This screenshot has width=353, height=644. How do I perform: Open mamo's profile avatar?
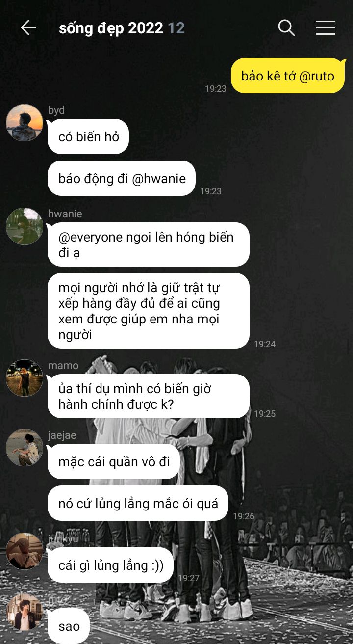[x=25, y=378]
